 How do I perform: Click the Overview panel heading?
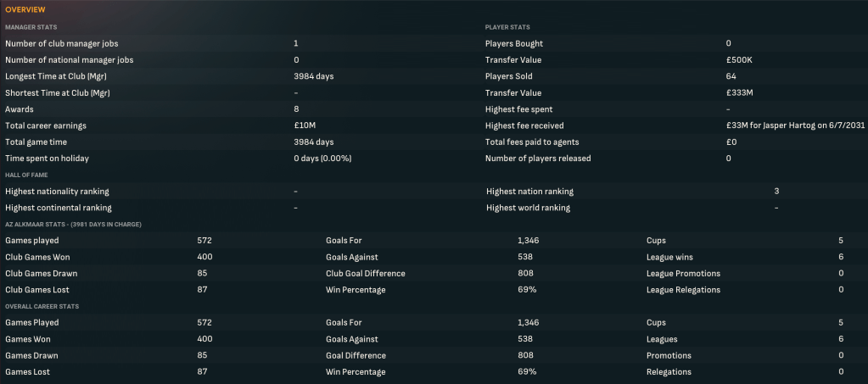click(x=25, y=9)
